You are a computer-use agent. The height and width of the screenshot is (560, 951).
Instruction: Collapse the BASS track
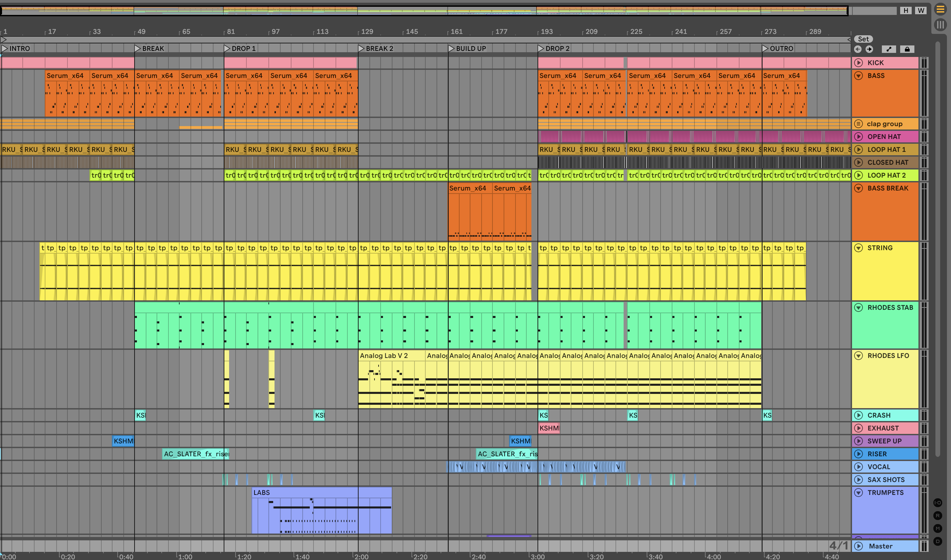858,76
